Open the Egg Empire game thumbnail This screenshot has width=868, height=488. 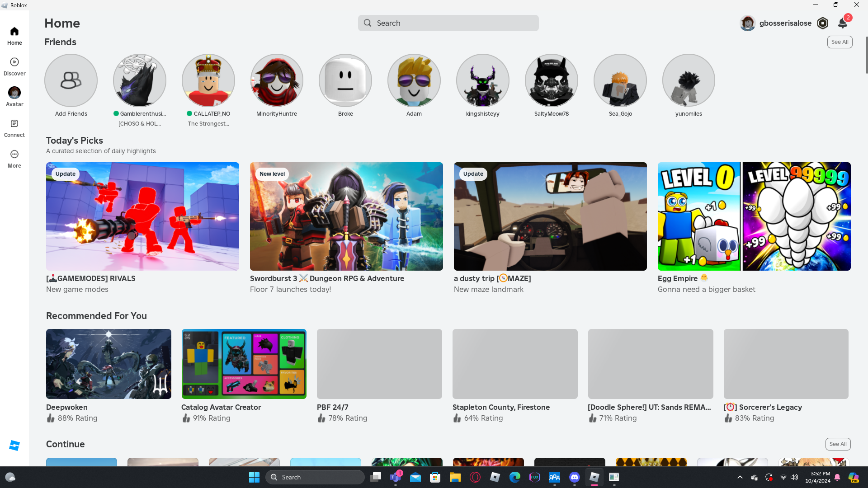tap(754, 216)
